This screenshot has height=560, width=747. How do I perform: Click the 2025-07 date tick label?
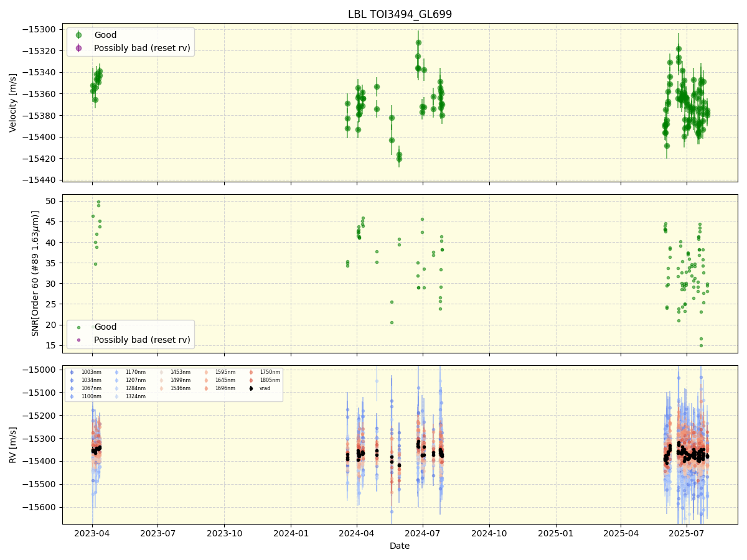[x=687, y=533]
